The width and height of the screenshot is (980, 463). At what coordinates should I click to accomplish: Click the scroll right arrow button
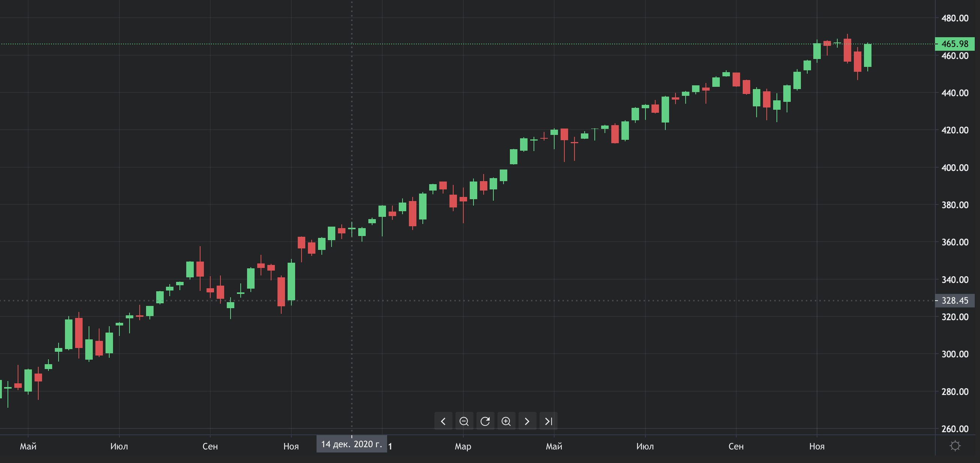tap(527, 421)
